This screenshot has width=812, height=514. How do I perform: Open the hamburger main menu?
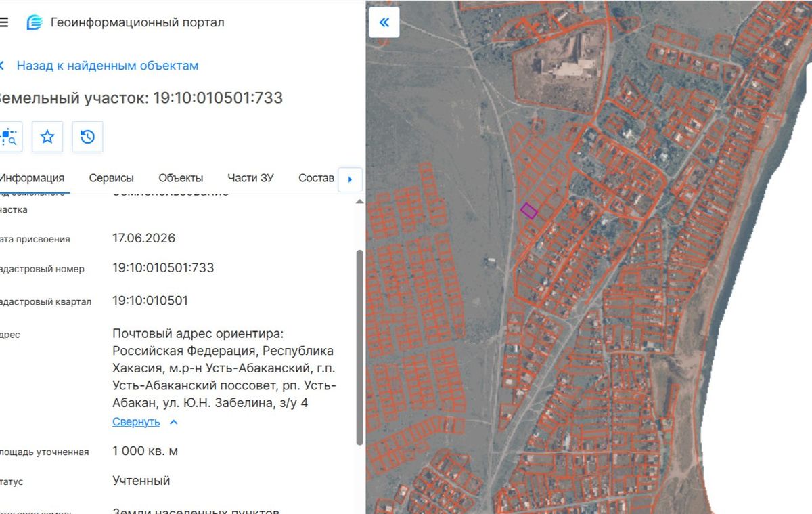(x=4, y=22)
